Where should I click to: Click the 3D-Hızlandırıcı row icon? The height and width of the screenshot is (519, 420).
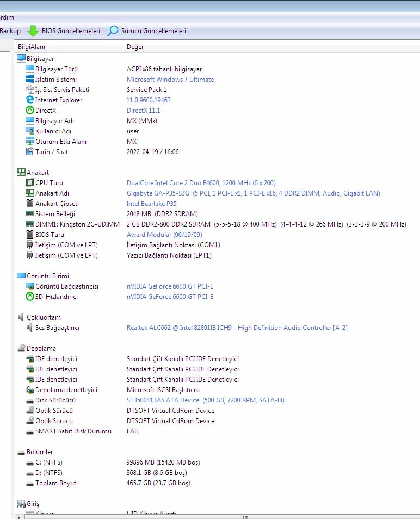(30, 297)
